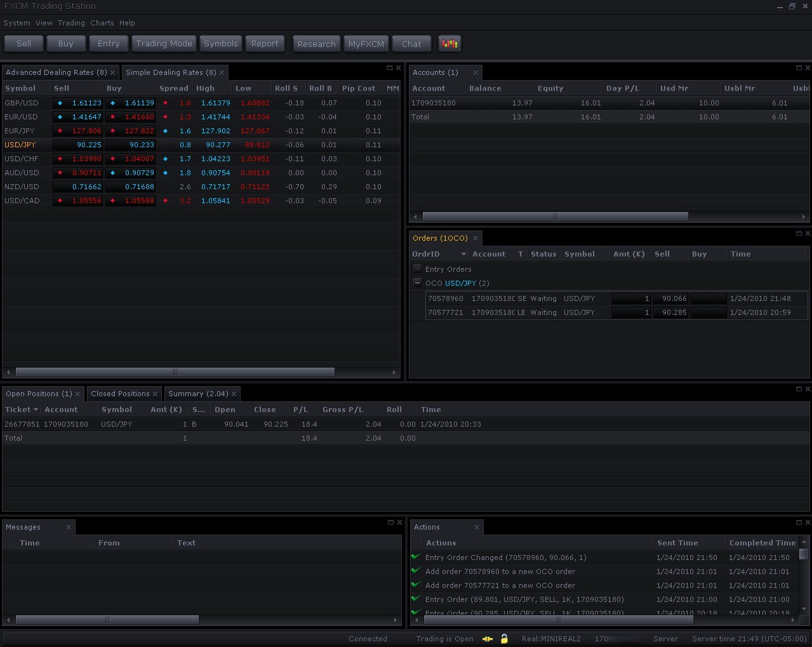Screen dimensions: 812x647
Task: Close the Open Positions (1) tab
Action: point(78,394)
